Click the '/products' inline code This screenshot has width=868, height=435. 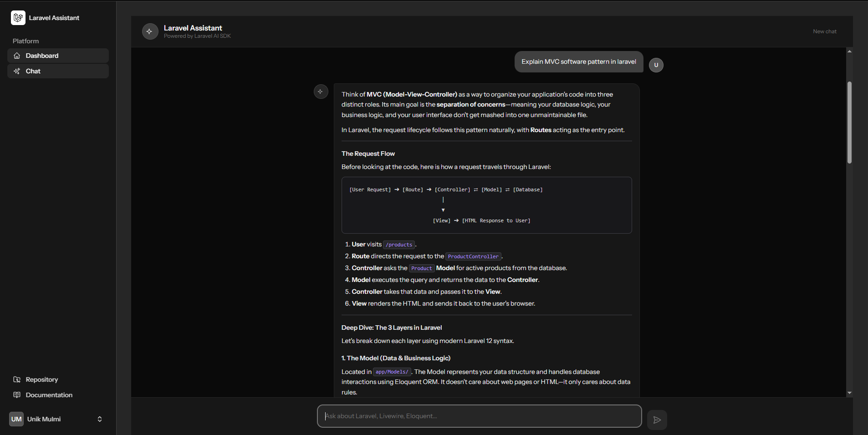point(398,245)
